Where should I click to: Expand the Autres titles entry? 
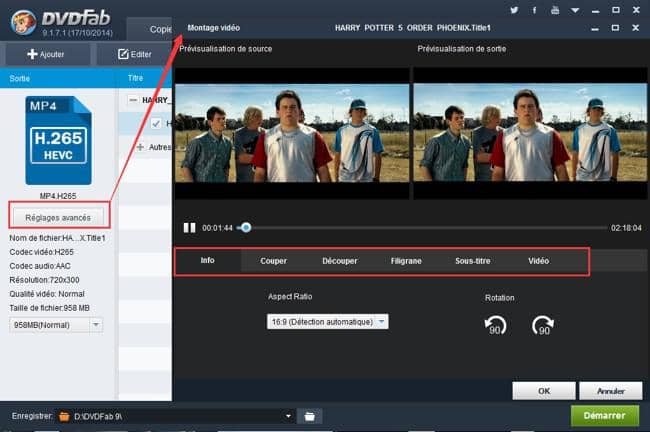point(141,147)
